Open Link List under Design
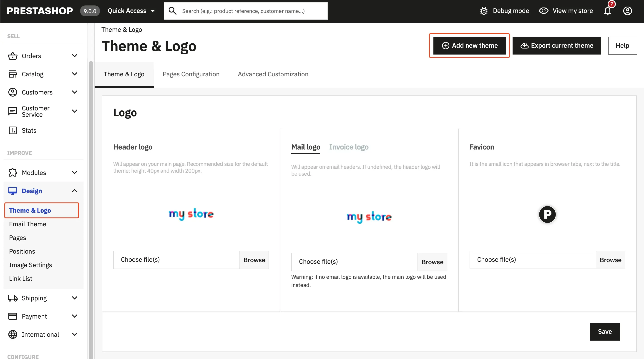The width and height of the screenshot is (644, 359). pos(20,279)
